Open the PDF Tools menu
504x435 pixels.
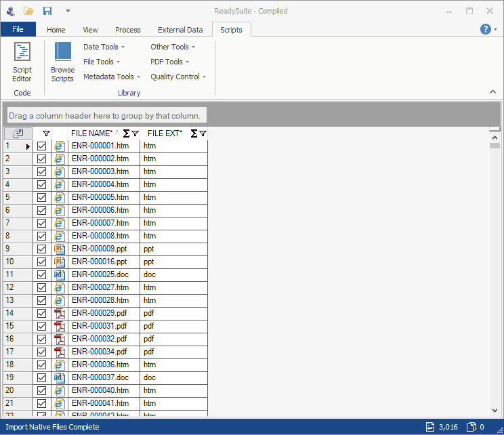pyautogui.click(x=169, y=62)
